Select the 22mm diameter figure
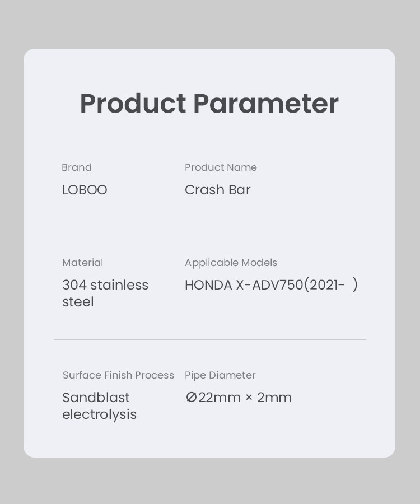The image size is (420, 504). click(220, 398)
